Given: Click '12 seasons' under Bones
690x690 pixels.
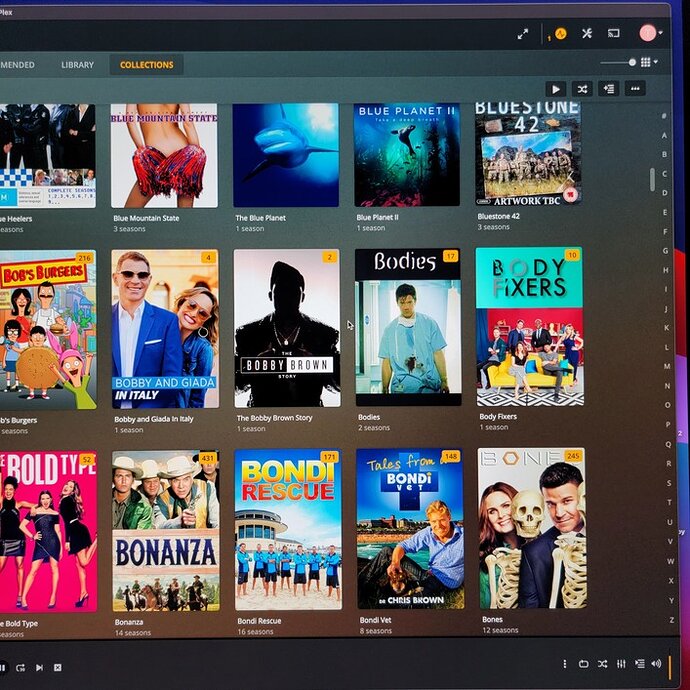Looking at the screenshot, I should pos(500,631).
